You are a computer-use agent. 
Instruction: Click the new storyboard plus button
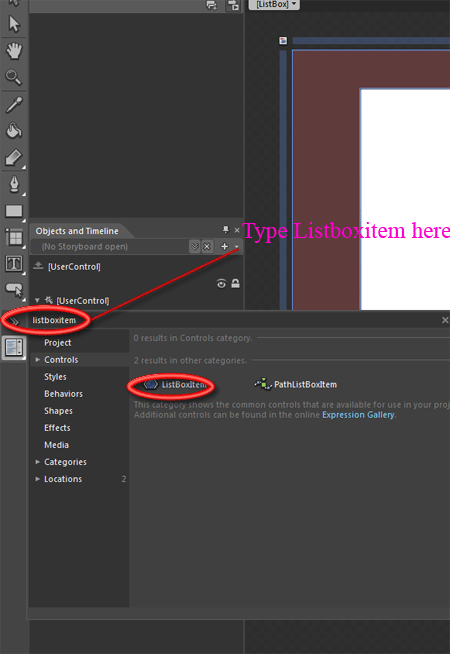[x=224, y=246]
